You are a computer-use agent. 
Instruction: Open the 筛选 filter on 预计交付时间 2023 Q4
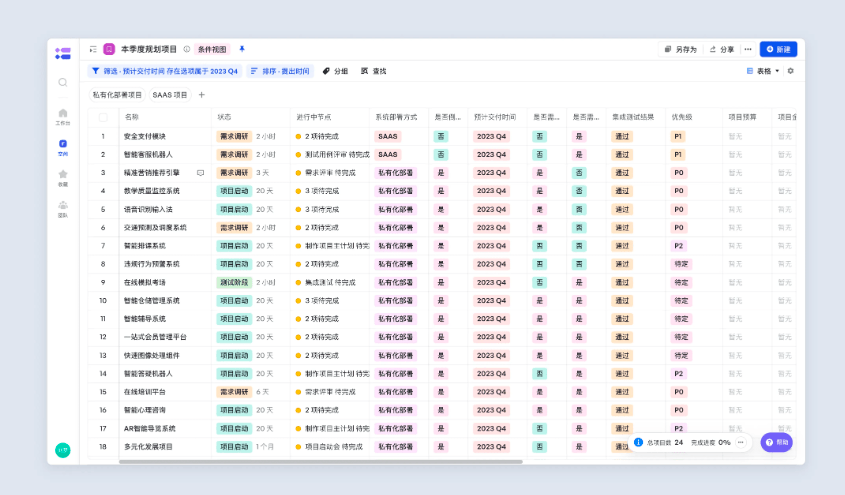tap(164, 71)
